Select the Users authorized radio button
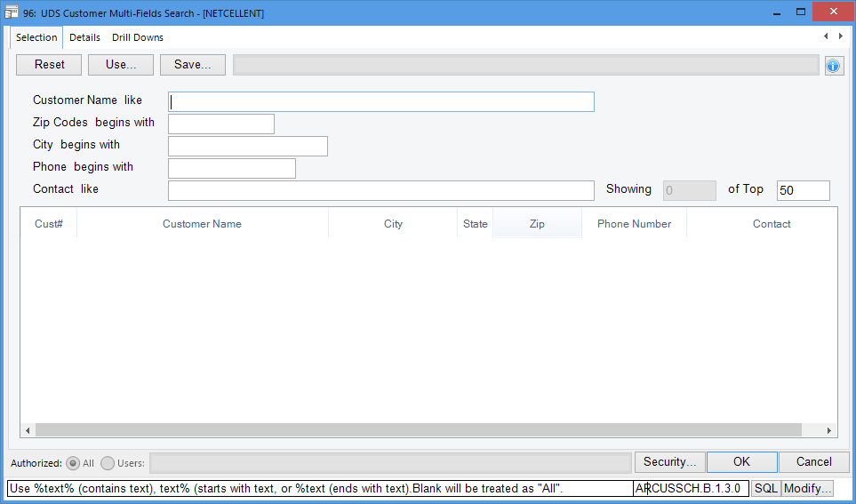Viewport: 856px width, 504px height. (108, 463)
